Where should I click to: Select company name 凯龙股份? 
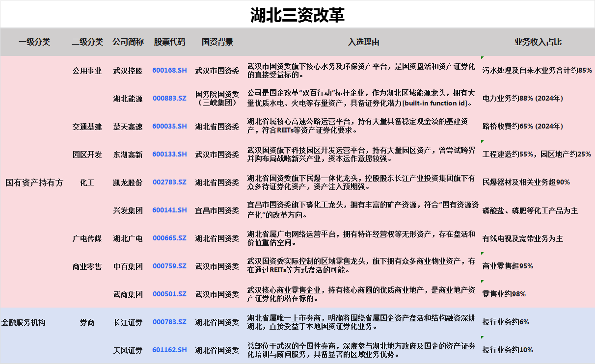128,182
